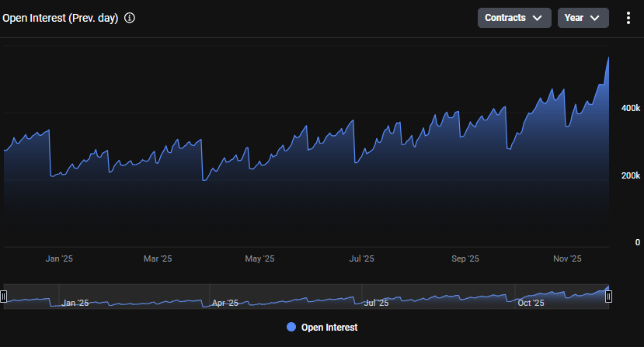Open the three-dot chart options menu
The image size is (644, 347).
[628, 18]
